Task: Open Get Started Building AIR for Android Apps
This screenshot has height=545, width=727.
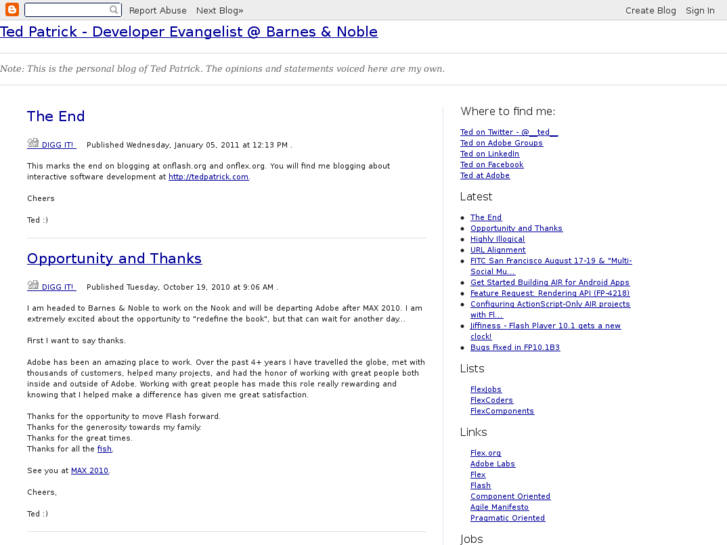Action: click(550, 282)
